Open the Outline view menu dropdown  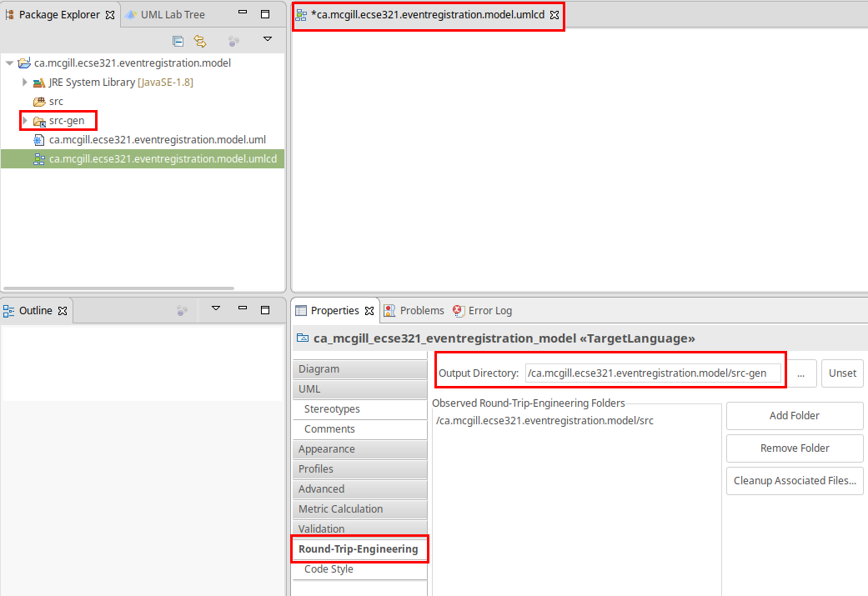tap(216, 308)
